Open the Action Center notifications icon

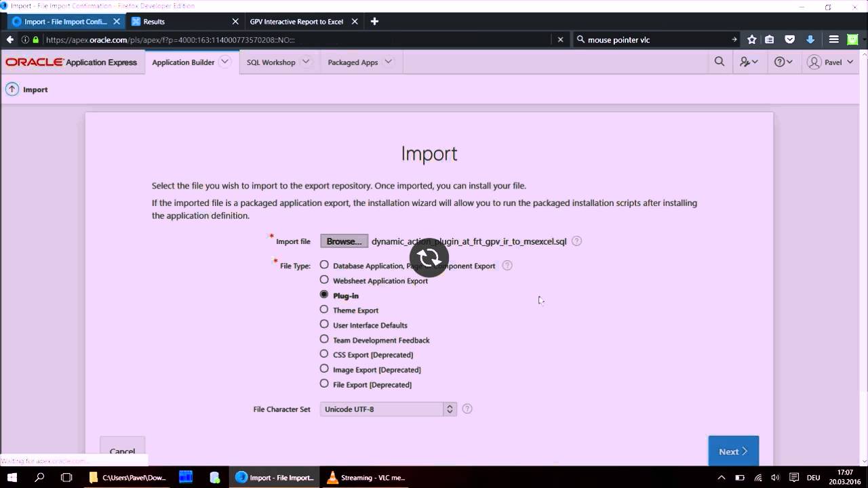point(794,477)
